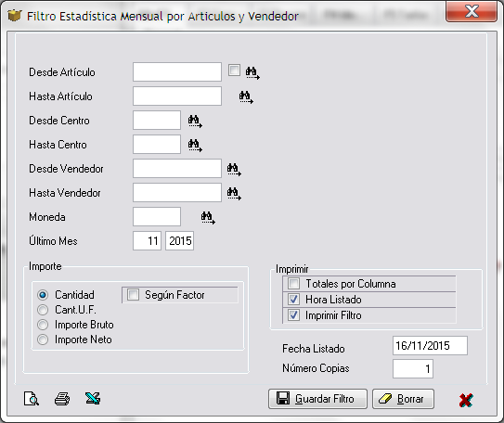Tick the checkbox next to Desde Artículo
The width and height of the screenshot is (504, 423).
pos(234,70)
